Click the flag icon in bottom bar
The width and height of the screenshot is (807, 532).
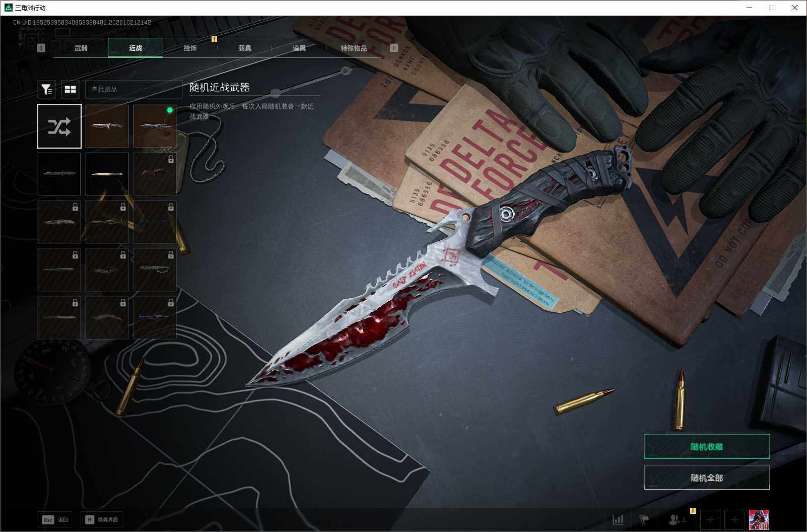click(x=644, y=519)
